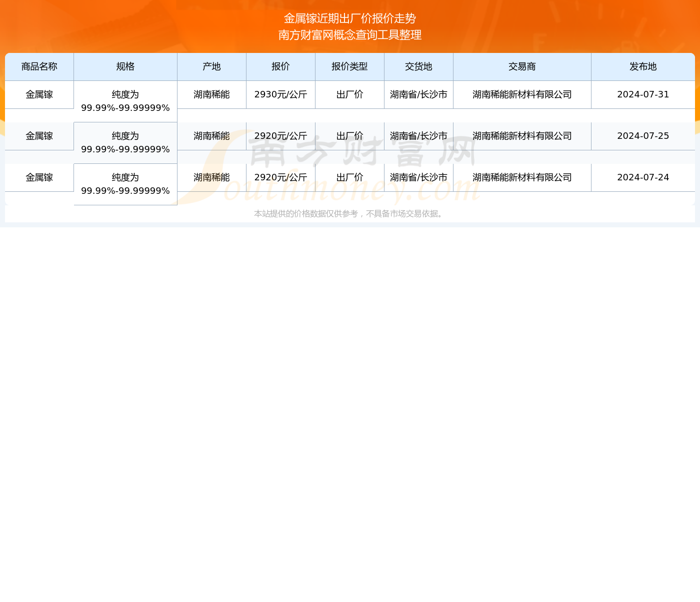Select the date 2024-07-24
The image size is (700, 602).
click(x=643, y=177)
